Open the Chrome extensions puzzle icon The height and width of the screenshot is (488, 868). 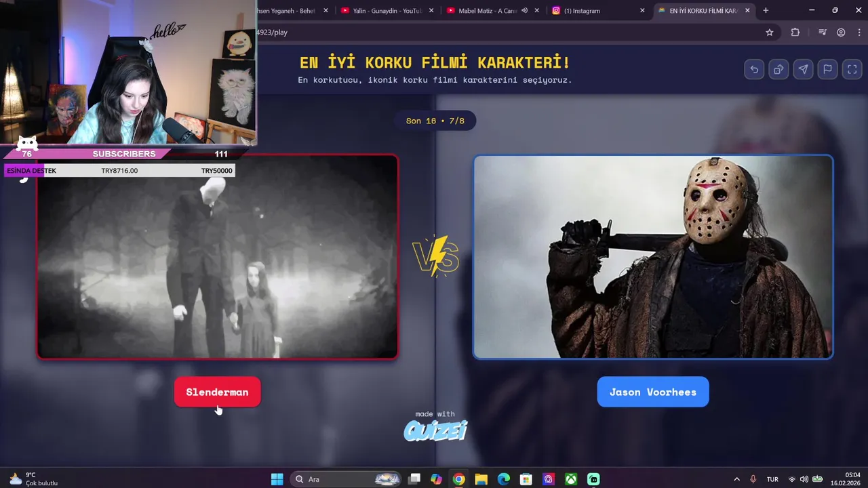(x=795, y=32)
